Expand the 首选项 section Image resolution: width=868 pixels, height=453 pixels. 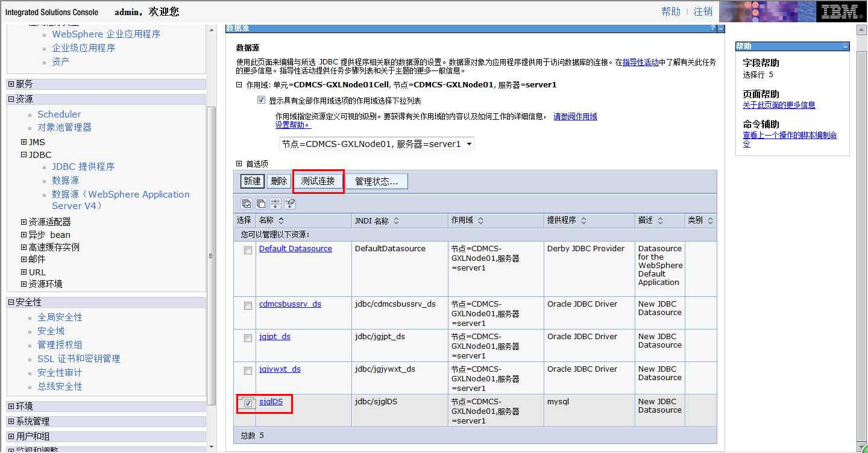point(239,164)
